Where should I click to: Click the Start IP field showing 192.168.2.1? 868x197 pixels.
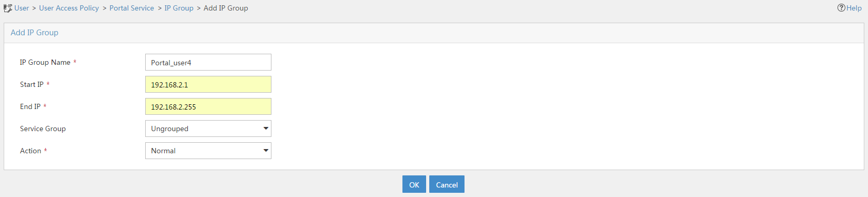coord(208,84)
